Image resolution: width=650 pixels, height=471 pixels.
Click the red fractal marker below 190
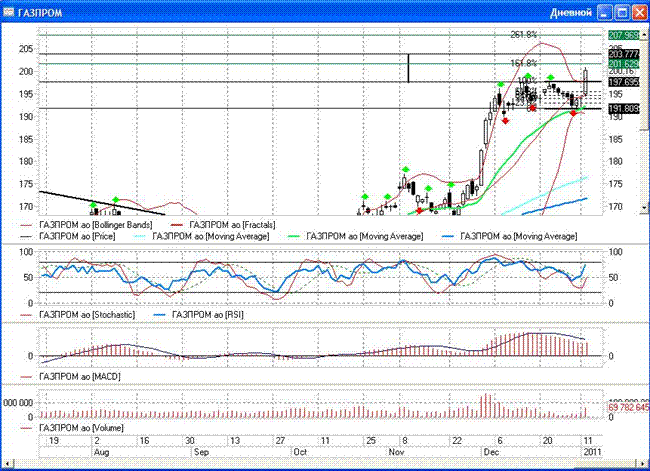click(x=505, y=121)
